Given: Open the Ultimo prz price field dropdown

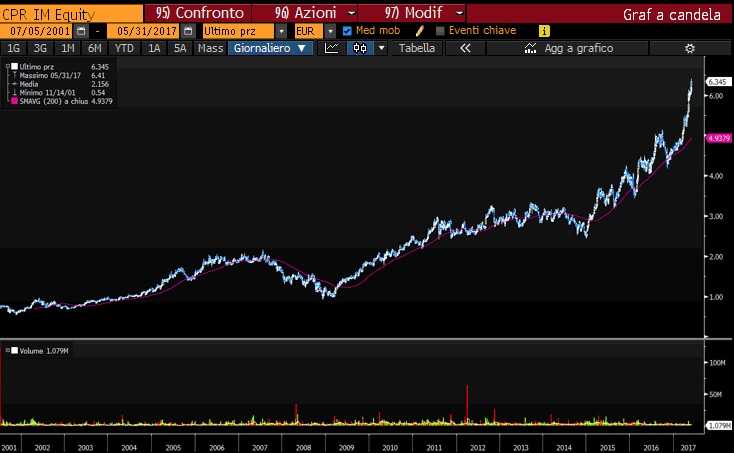Looking at the screenshot, I should (x=281, y=31).
